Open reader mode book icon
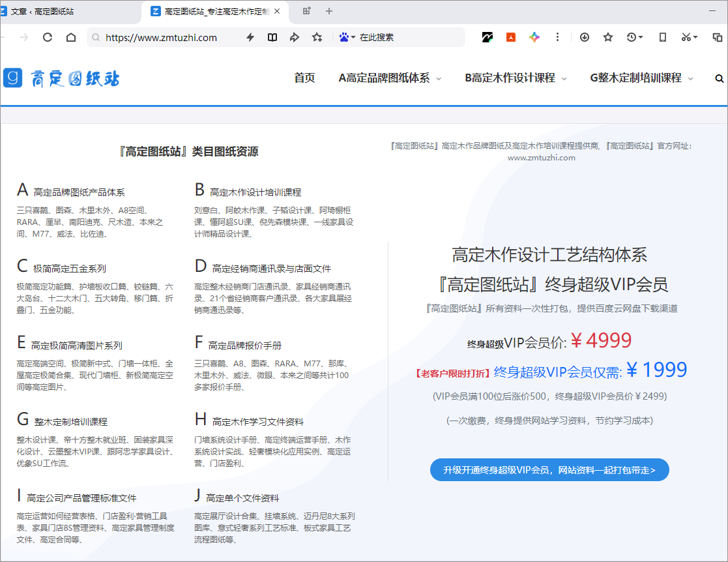This screenshot has height=562, width=728. 272,37
